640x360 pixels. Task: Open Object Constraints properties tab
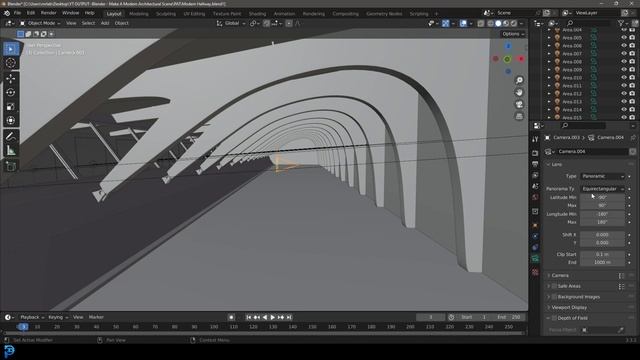coord(535,247)
